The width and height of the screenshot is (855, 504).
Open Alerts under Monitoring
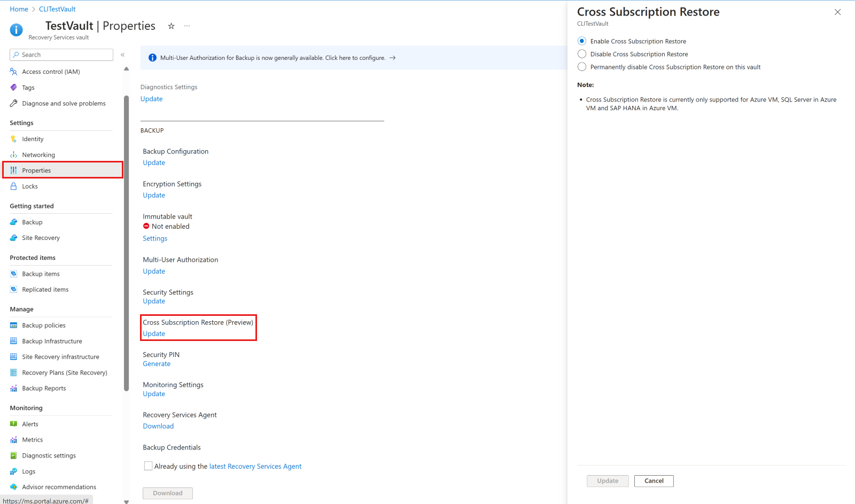point(29,423)
